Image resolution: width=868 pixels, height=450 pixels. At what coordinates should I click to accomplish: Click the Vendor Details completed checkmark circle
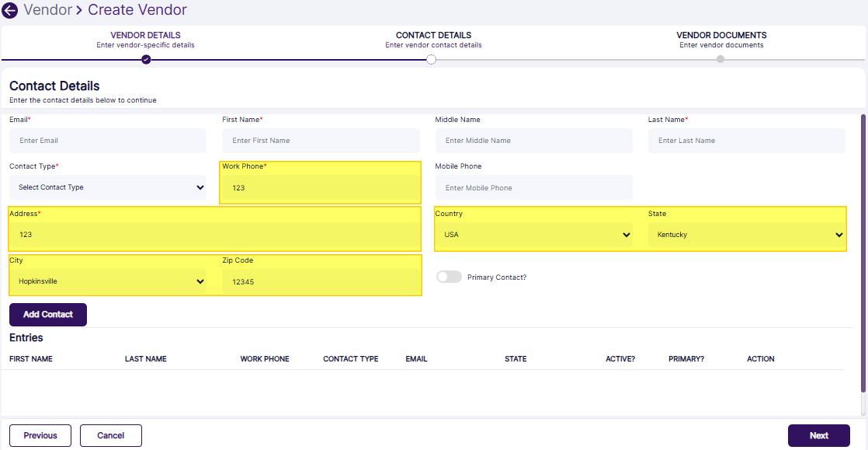tap(144, 58)
